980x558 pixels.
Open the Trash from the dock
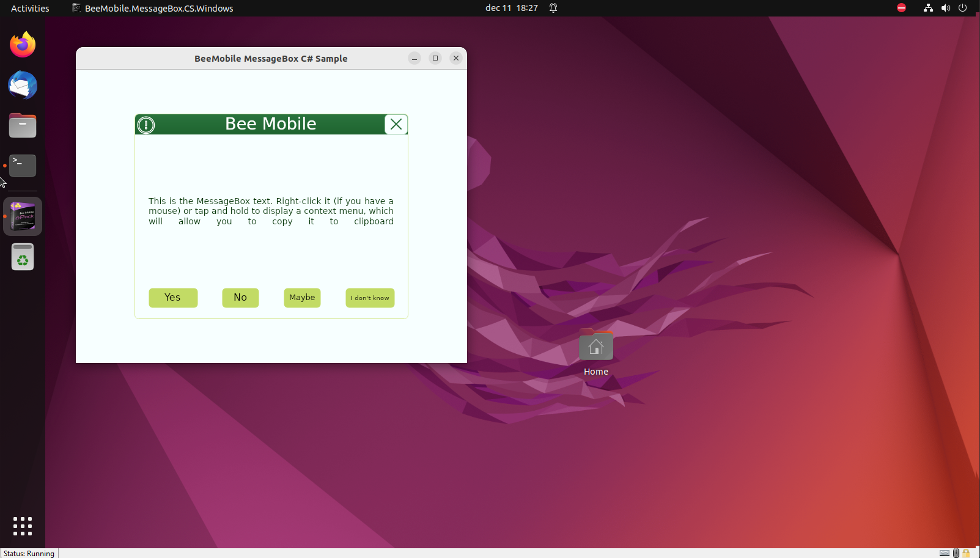23,257
